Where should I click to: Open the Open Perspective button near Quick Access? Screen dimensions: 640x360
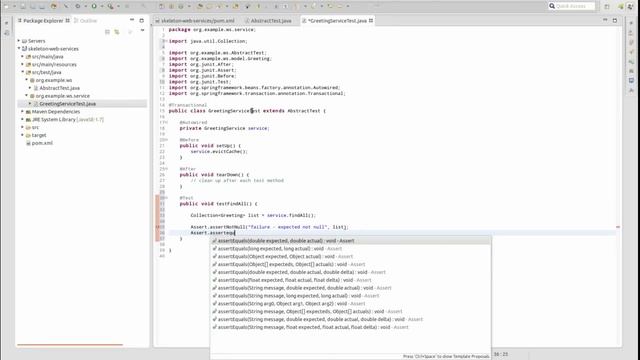coord(607,6)
